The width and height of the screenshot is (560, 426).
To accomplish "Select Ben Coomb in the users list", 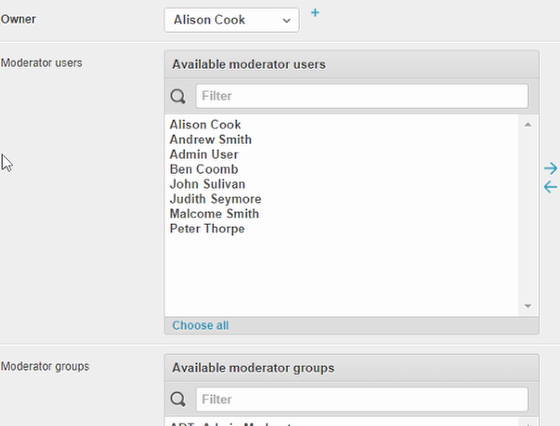I will 204,169.
